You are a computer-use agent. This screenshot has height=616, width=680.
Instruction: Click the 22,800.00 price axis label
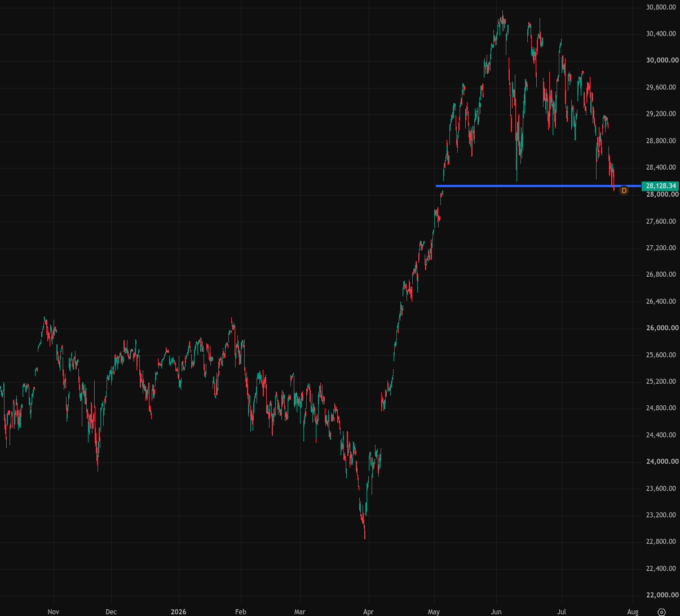tap(661, 542)
